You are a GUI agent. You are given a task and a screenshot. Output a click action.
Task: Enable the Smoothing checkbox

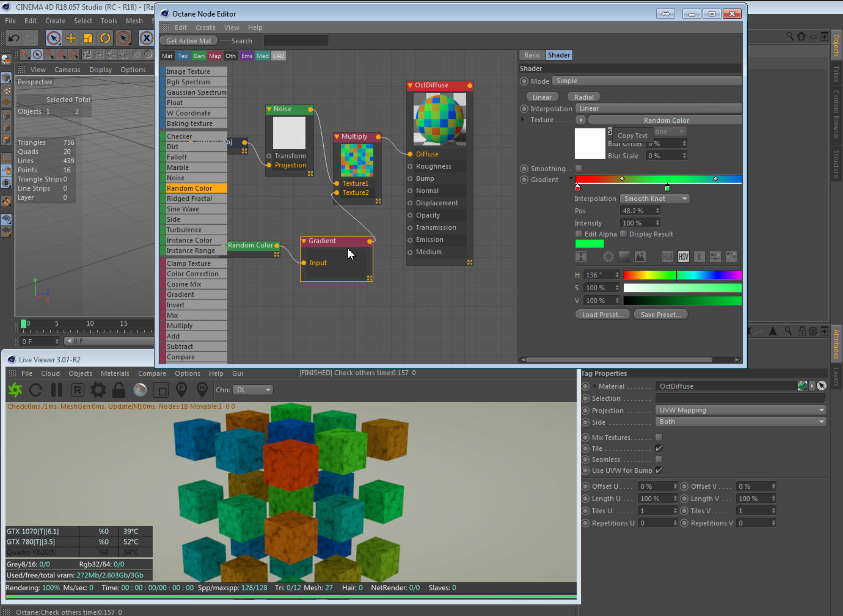click(x=579, y=169)
